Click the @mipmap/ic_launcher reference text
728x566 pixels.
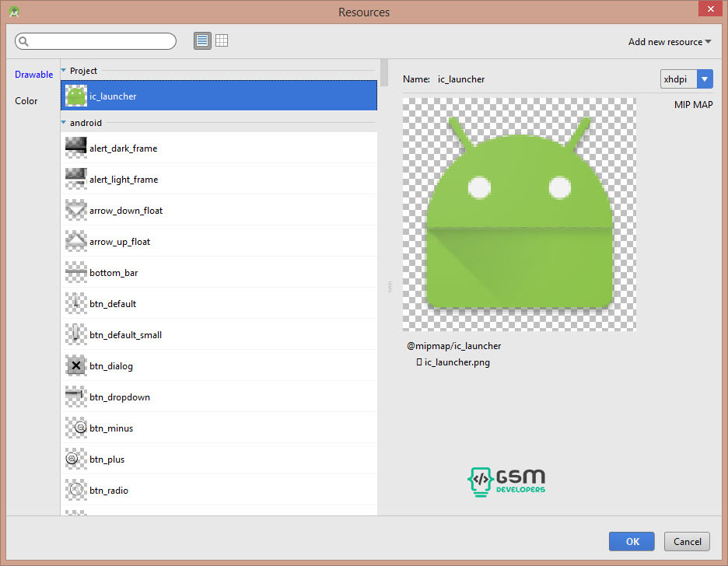(x=454, y=346)
